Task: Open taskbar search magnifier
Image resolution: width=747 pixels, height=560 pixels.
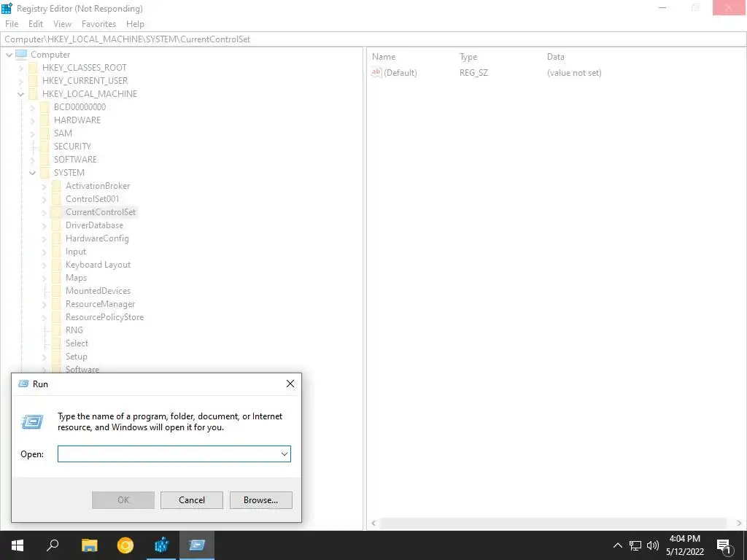Action: 53,545
